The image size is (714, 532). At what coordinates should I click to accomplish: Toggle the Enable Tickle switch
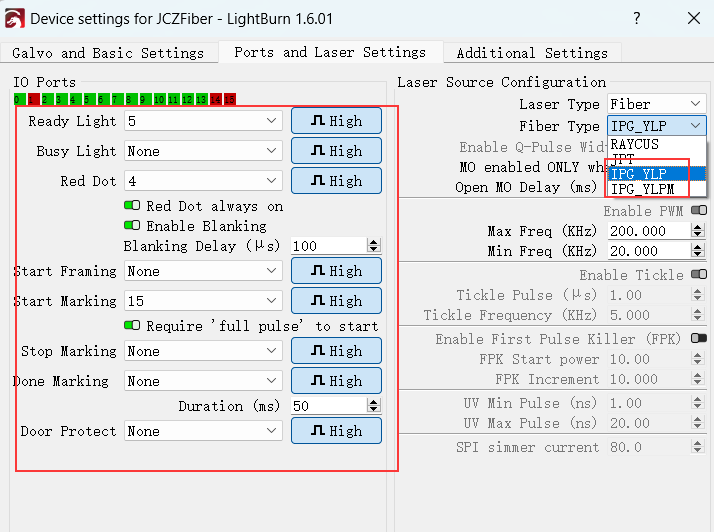click(x=699, y=274)
